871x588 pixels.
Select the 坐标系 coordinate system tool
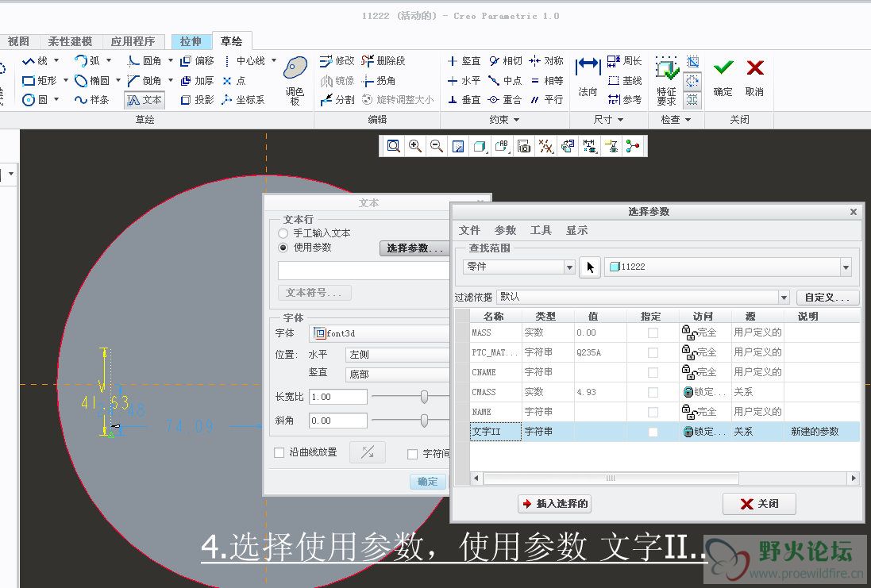click(x=243, y=100)
